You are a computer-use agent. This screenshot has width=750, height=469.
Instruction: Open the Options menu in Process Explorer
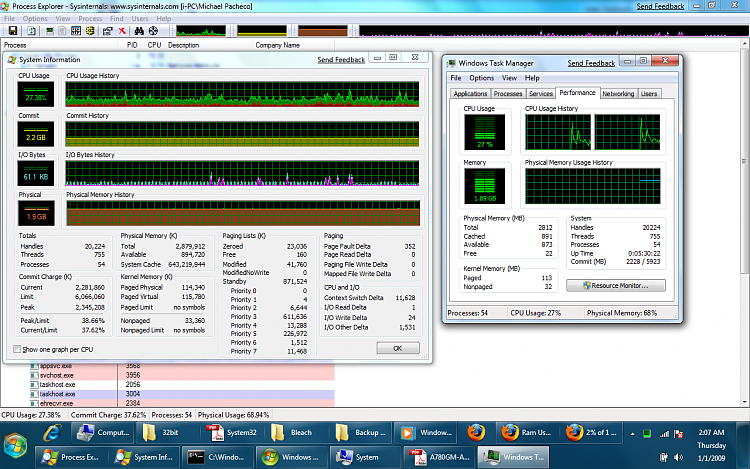click(x=35, y=19)
